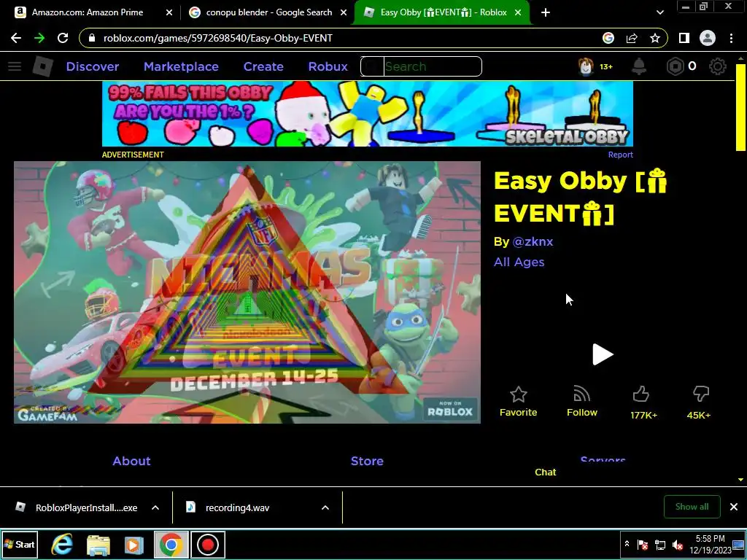Go back in browser history
This screenshot has width=747, height=560.
click(x=16, y=38)
